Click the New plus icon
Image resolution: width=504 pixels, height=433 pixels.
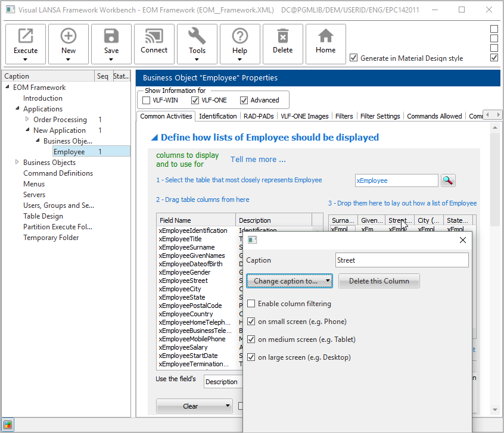pyautogui.click(x=69, y=37)
